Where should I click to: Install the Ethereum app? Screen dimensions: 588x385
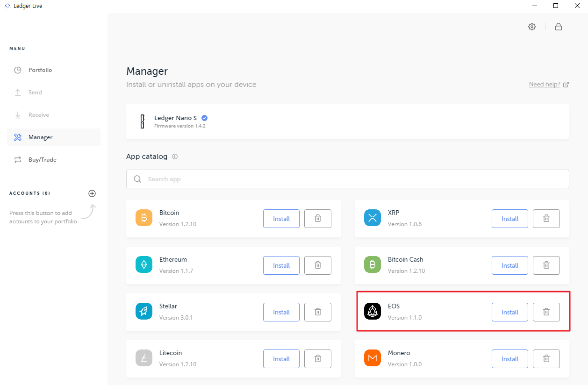(x=281, y=265)
